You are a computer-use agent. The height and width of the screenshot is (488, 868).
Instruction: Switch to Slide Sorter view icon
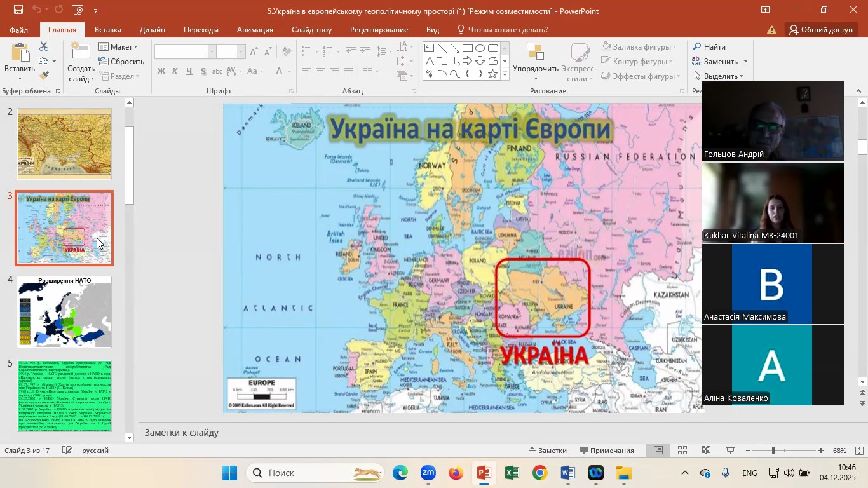[x=682, y=451]
